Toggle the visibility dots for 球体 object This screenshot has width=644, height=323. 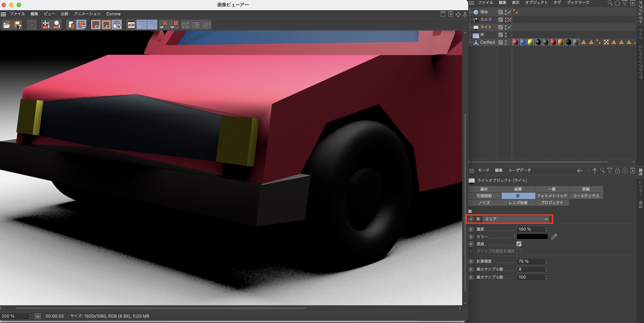click(x=506, y=12)
